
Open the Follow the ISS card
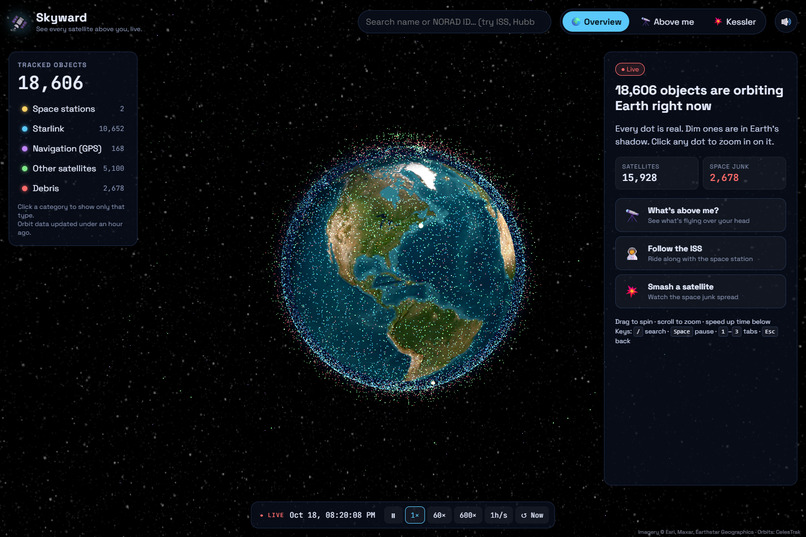click(700, 253)
